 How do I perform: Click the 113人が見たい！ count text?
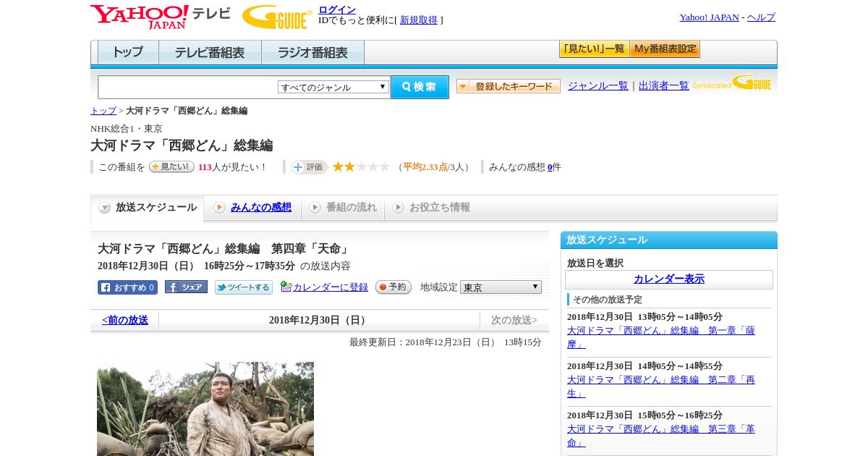(x=232, y=167)
